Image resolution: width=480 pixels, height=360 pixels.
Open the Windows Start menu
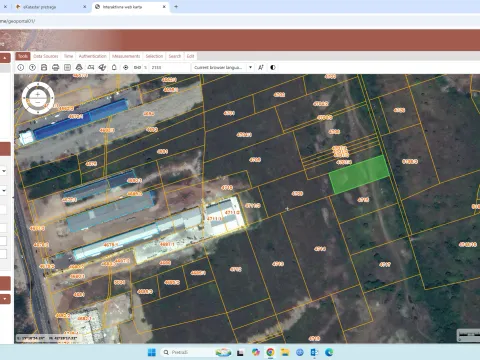152,352
